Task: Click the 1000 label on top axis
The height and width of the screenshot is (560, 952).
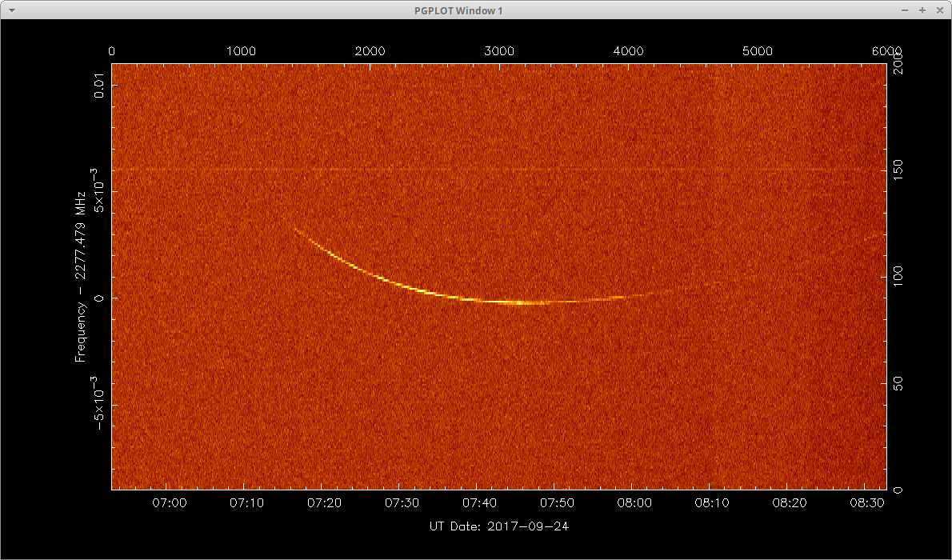Action: pos(241,51)
